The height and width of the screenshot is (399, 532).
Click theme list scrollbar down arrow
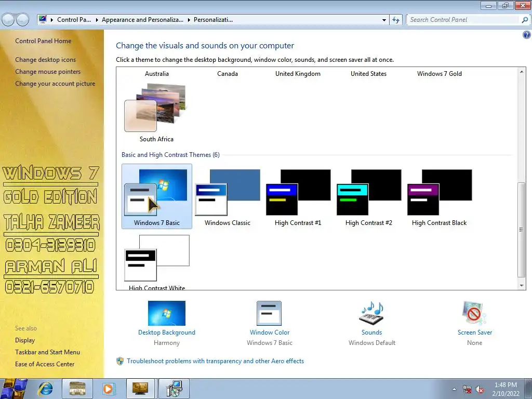point(522,286)
